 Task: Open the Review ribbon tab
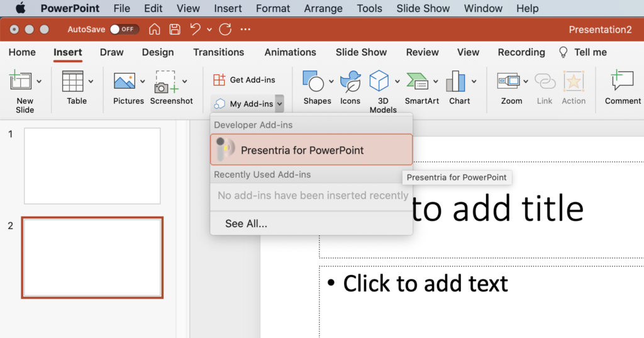[x=422, y=52]
